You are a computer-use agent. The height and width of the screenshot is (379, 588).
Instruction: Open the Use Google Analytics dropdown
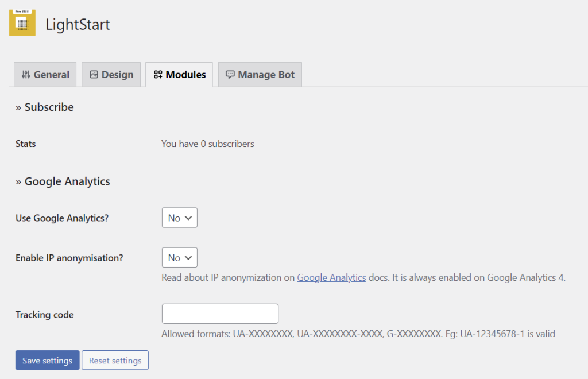(x=179, y=218)
